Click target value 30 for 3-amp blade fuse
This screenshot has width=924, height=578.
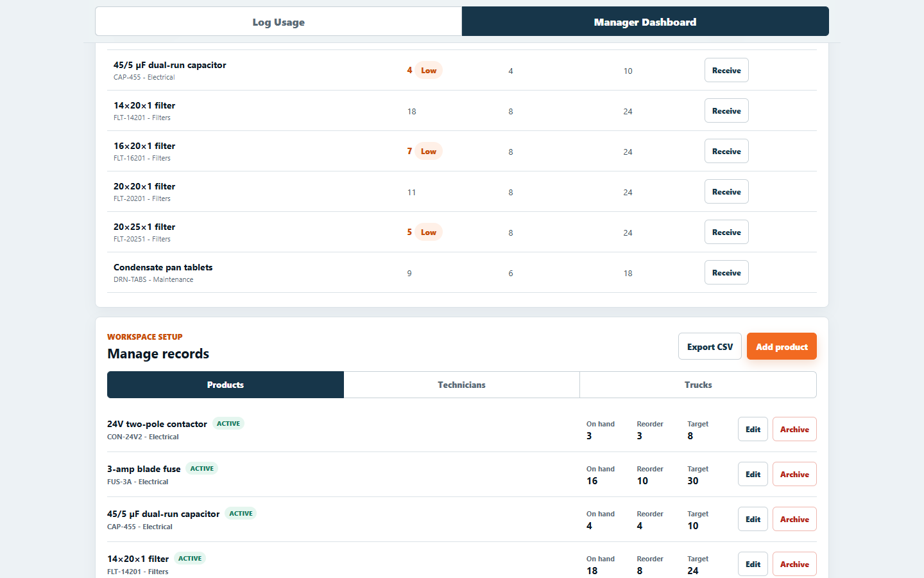[x=693, y=481]
